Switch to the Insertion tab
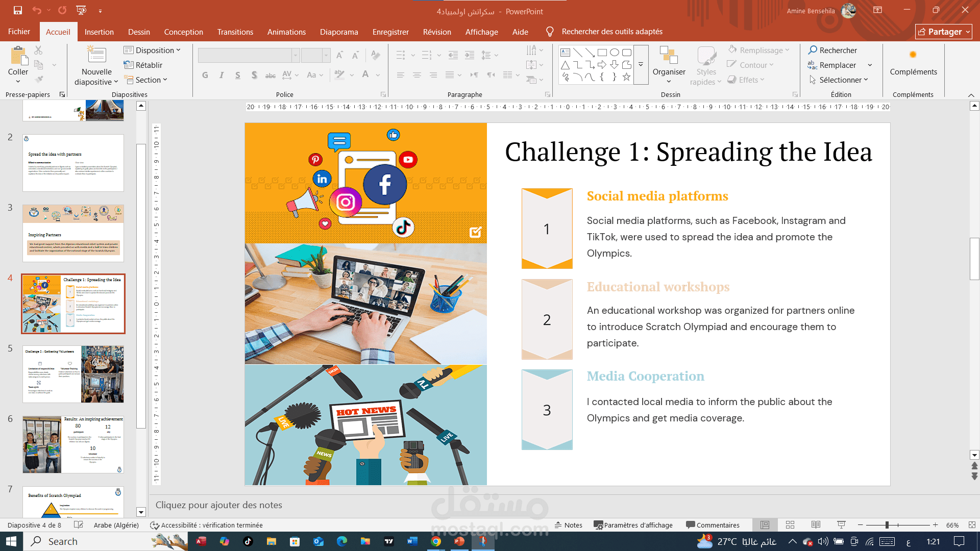Screen dimensions: 980x551 [99, 32]
